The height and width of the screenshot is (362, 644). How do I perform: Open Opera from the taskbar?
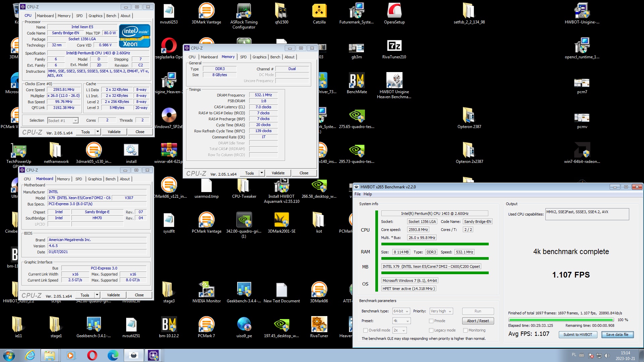click(92, 355)
